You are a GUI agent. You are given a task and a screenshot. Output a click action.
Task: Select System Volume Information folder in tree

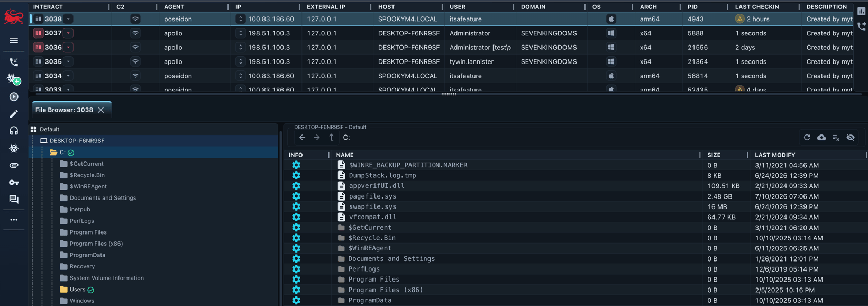click(107, 278)
